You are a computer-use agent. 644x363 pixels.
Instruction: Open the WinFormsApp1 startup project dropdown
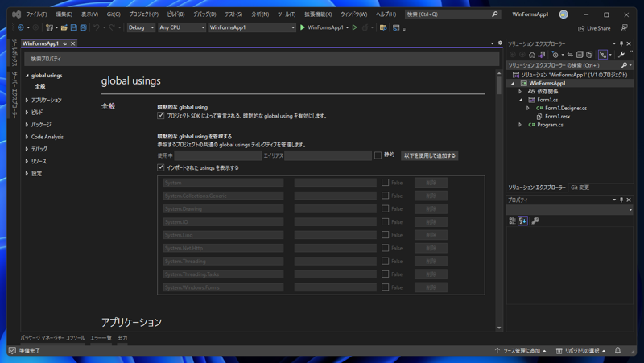coord(252,27)
